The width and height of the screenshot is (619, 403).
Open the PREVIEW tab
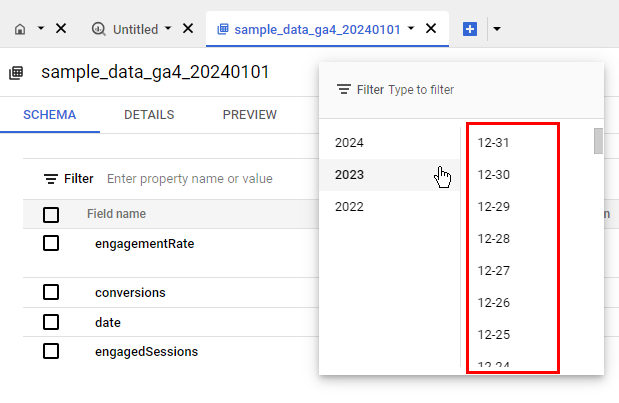point(250,115)
